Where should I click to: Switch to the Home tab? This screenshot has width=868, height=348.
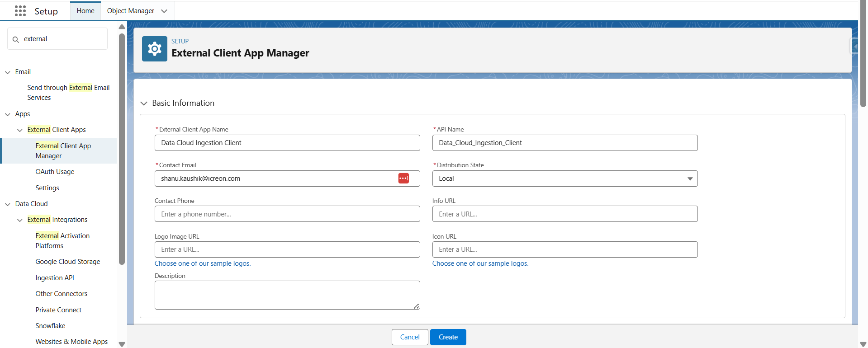coord(85,11)
